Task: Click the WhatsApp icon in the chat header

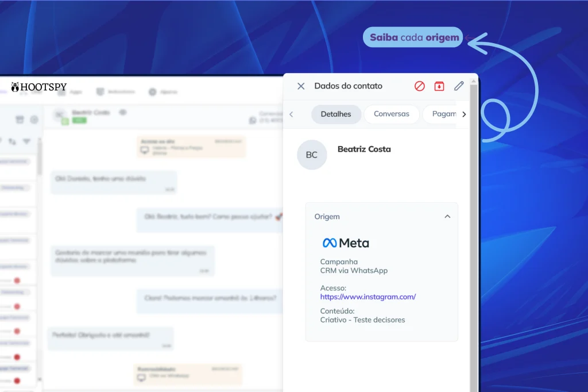Action: pos(252,121)
